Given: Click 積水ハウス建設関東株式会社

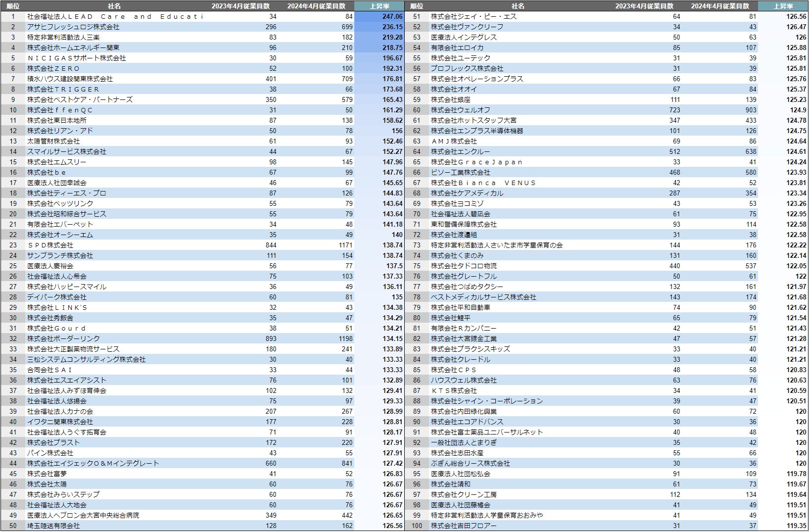Looking at the screenshot, I should click(70, 79).
